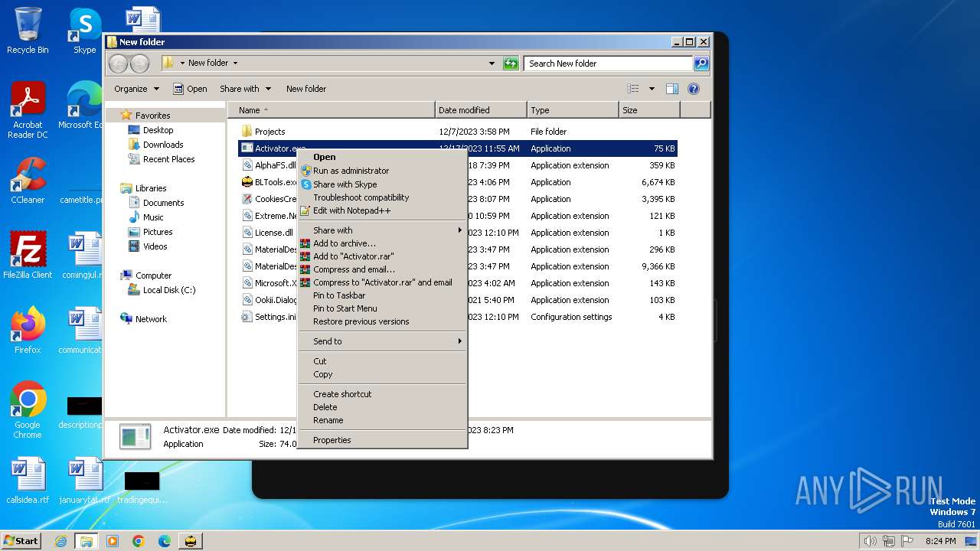
Task: Open Recycle Bin desktop icon
Action: pos(28,31)
